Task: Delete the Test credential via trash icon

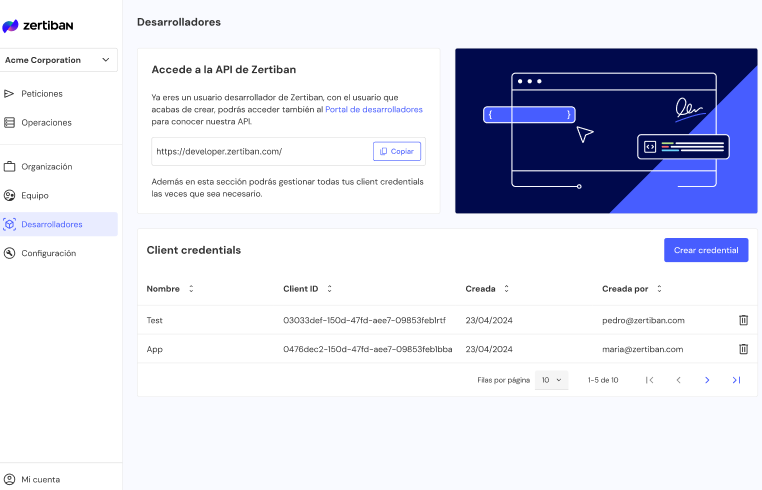Action: pyautogui.click(x=743, y=320)
